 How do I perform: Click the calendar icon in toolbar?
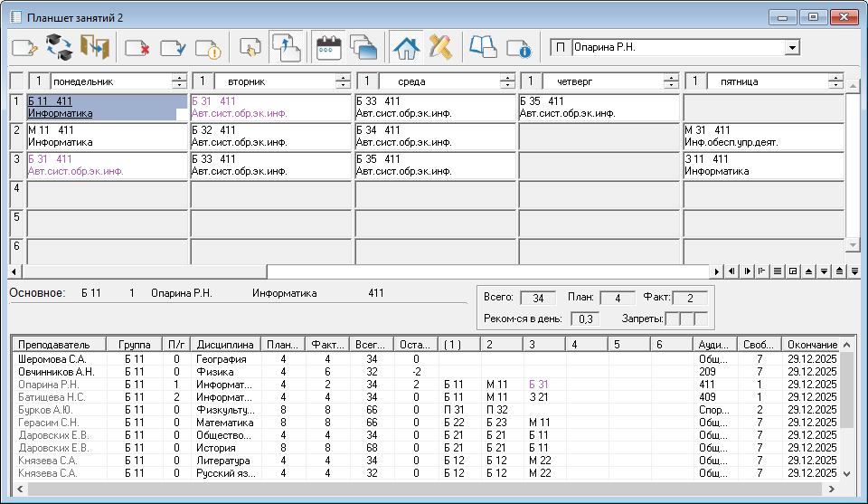pos(329,48)
